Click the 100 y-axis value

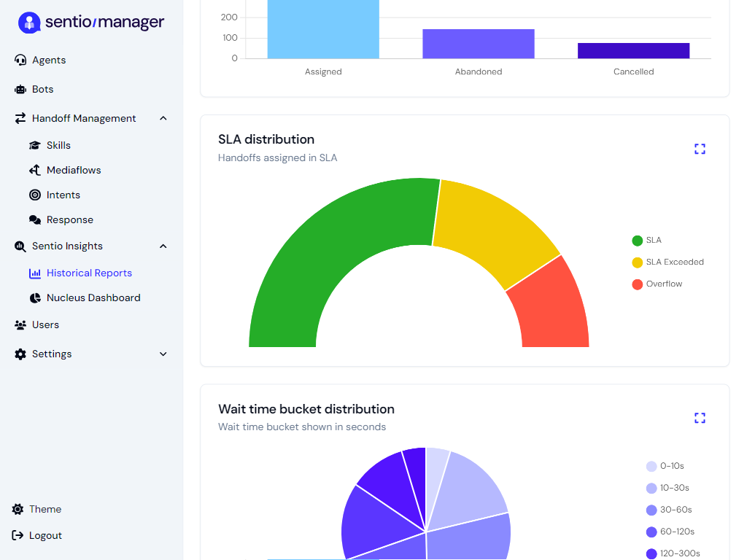[x=230, y=38]
